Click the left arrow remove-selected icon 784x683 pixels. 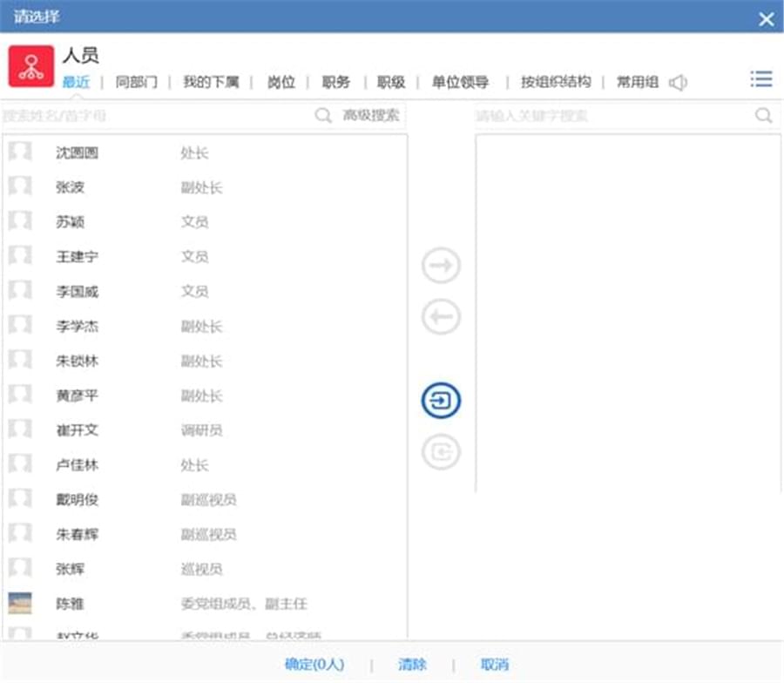[441, 318]
